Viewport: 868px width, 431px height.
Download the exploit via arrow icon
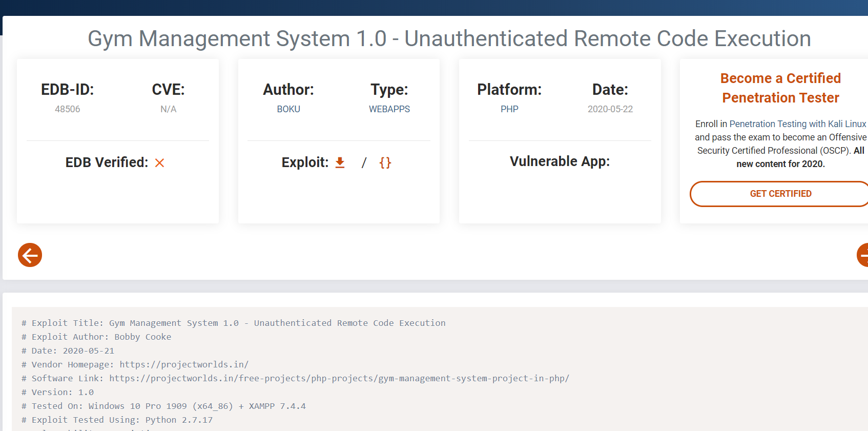340,162
